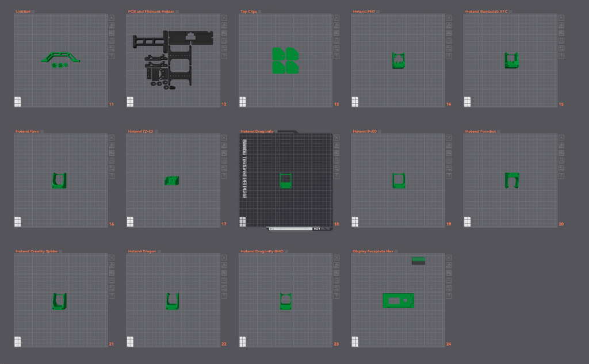Lock the PCB and Filament Holder plate
The width and height of the screenshot is (589, 364).
click(x=224, y=41)
